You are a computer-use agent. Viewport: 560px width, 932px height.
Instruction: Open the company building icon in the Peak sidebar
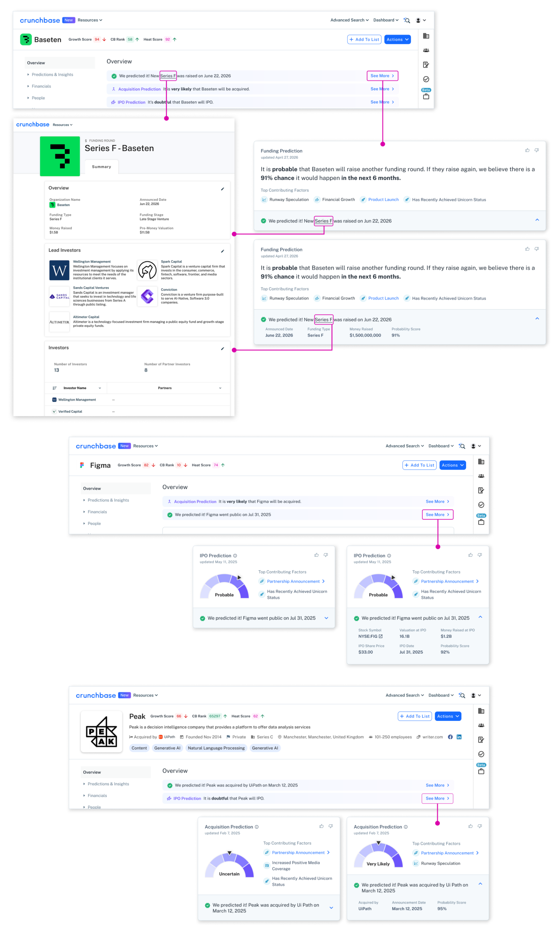coord(481,711)
